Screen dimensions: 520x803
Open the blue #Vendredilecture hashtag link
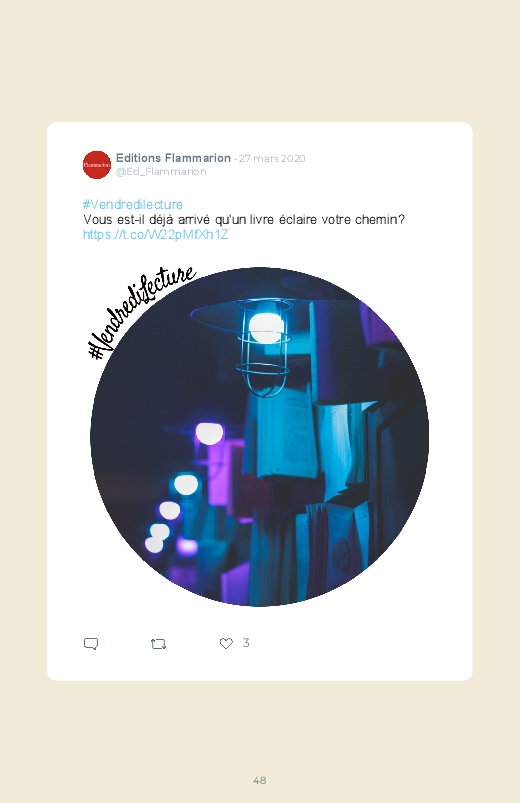point(133,204)
